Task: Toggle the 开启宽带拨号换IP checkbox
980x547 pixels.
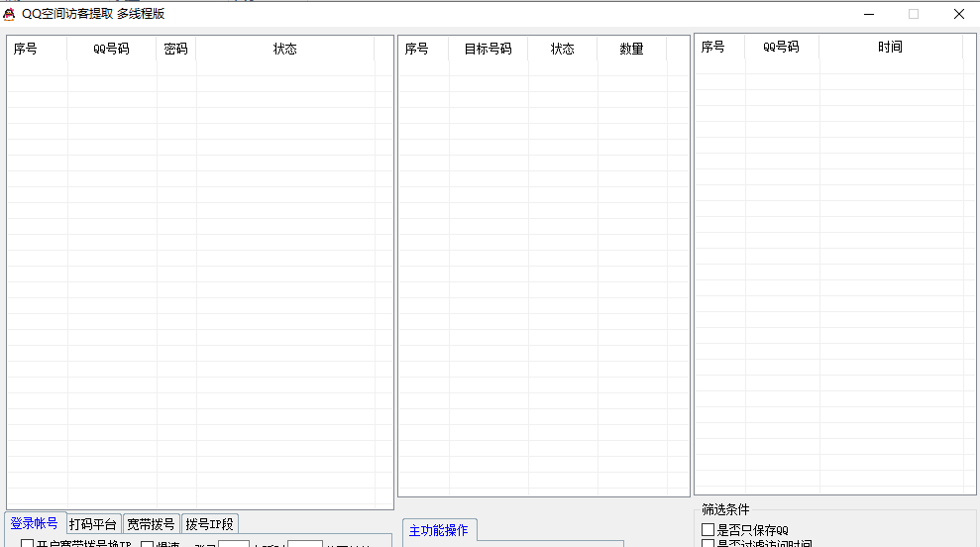Action: 28,544
